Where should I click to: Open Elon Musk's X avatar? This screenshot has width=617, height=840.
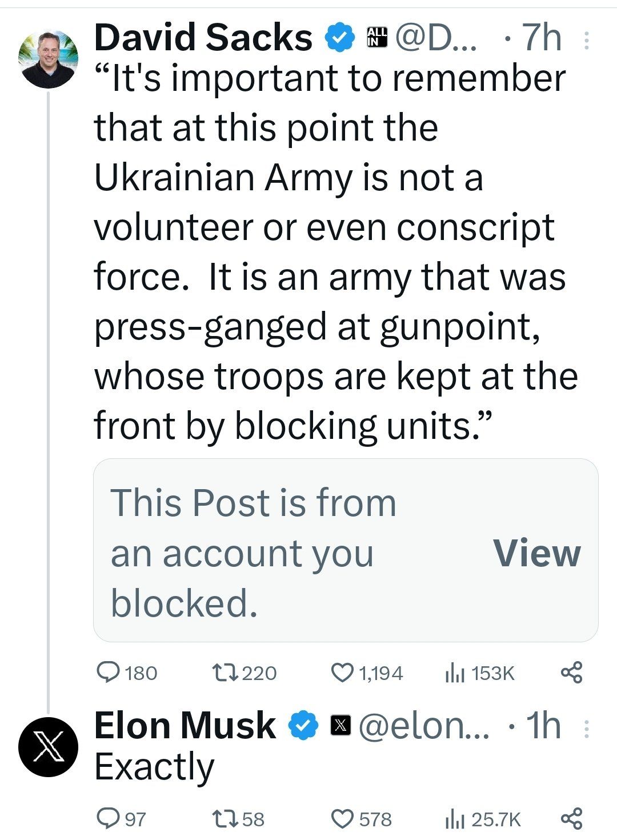[48, 747]
